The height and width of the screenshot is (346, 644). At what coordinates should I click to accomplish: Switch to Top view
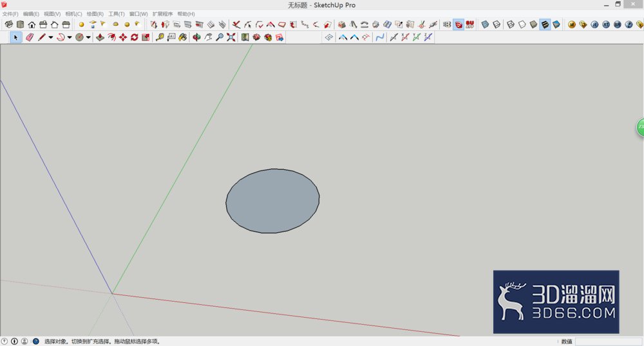(20, 24)
